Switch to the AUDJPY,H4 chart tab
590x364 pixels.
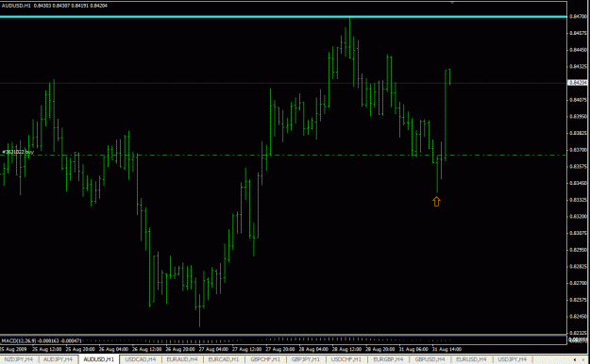[x=58, y=359]
